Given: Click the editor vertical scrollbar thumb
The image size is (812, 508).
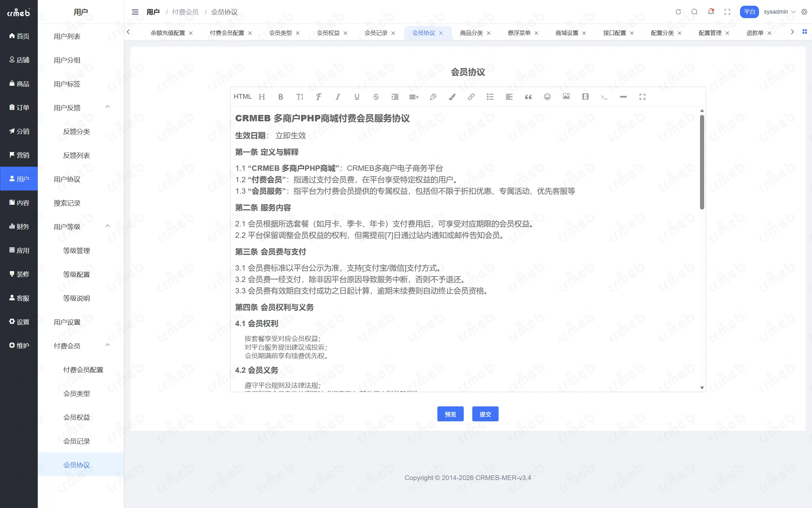Looking at the screenshot, I should (702, 162).
